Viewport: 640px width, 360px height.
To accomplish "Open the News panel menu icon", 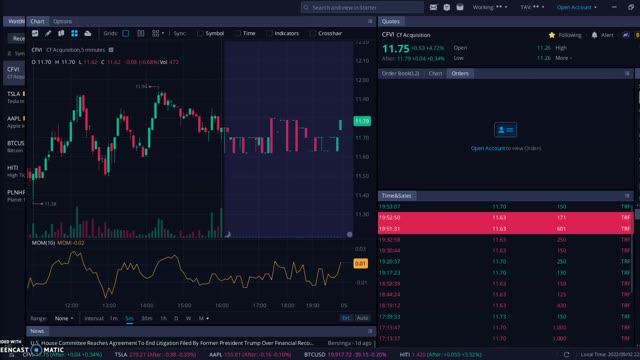I will coord(370,331).
